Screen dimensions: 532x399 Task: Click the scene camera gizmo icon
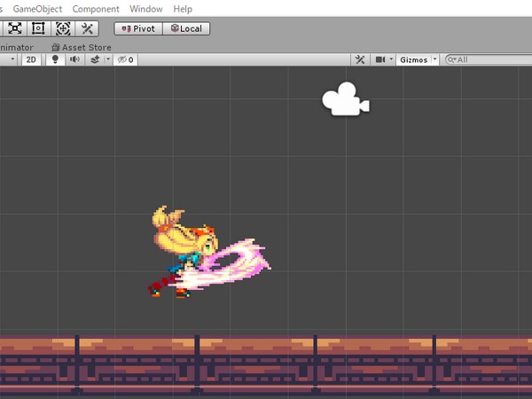click(x=345, y=101)
